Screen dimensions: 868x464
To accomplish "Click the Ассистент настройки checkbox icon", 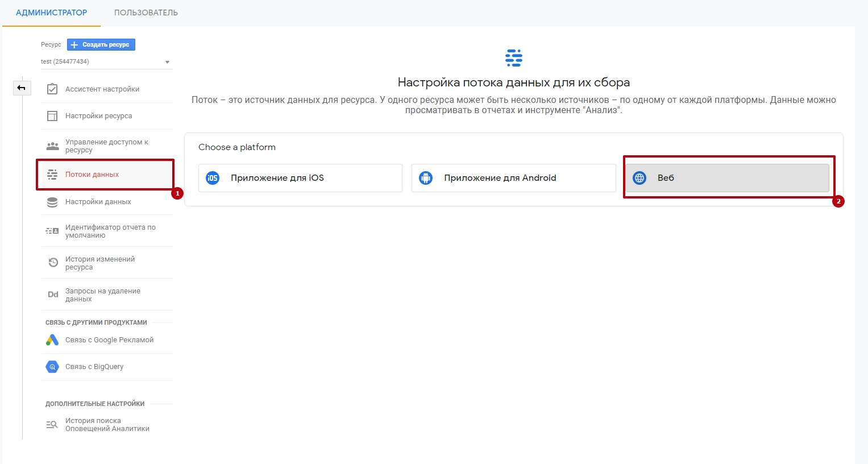I will coord(52,89).
